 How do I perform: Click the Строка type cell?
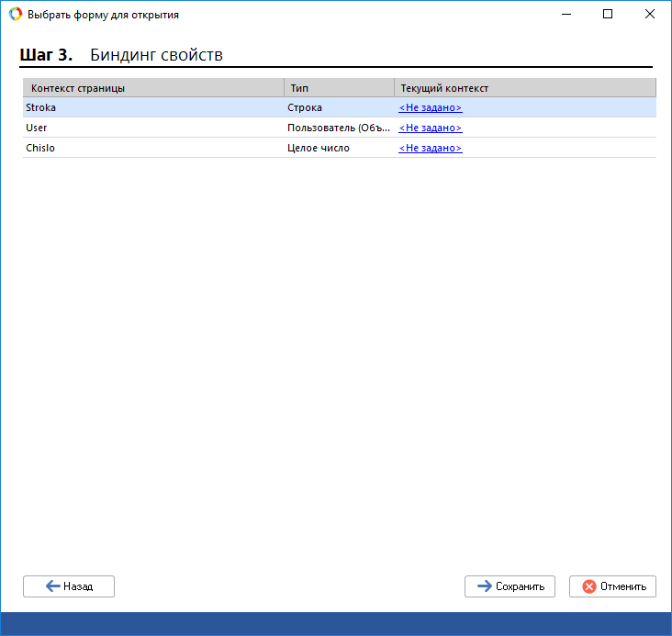(x=305, y=107)
